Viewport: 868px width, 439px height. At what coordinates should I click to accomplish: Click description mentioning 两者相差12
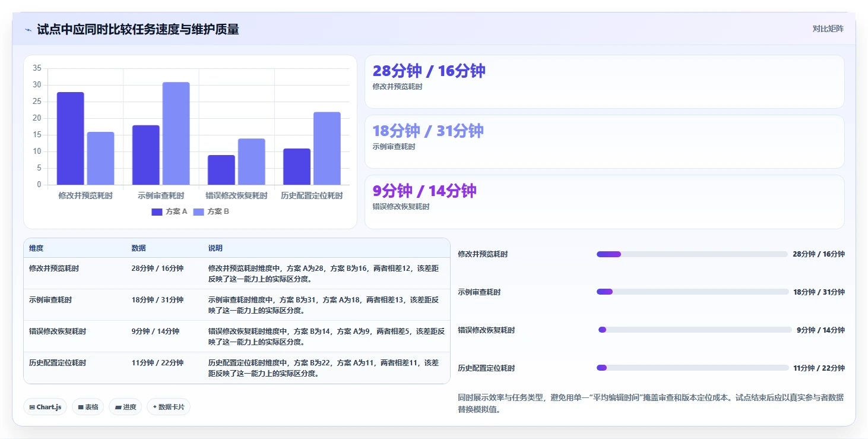point(324,274)
